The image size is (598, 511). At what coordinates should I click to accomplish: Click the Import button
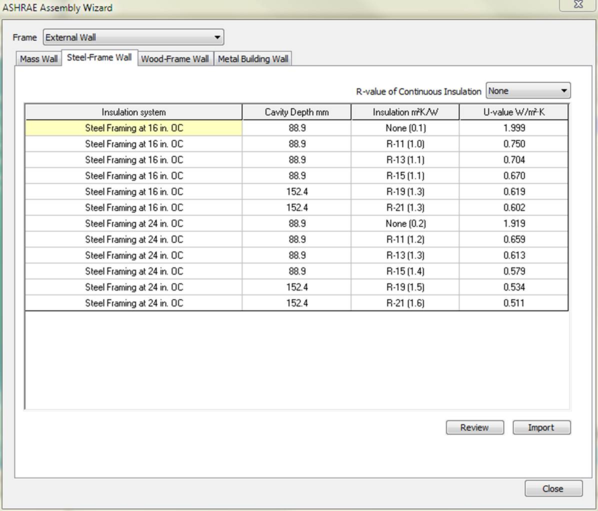[541, 427]
